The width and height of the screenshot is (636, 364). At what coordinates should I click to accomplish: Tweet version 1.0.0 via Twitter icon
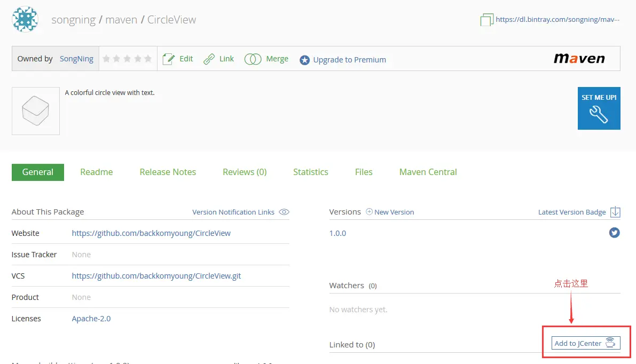[x=615, y=233]
